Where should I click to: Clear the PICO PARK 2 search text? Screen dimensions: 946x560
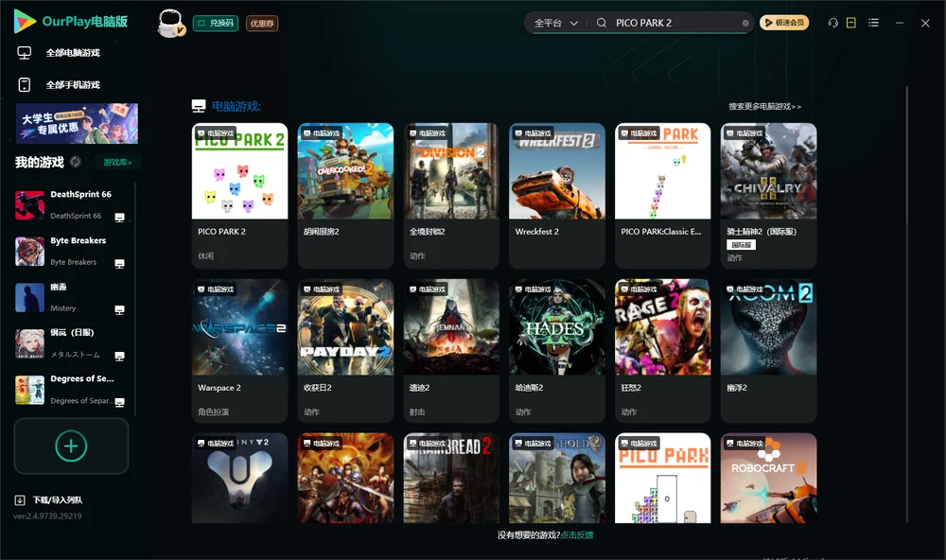[745, 23]
